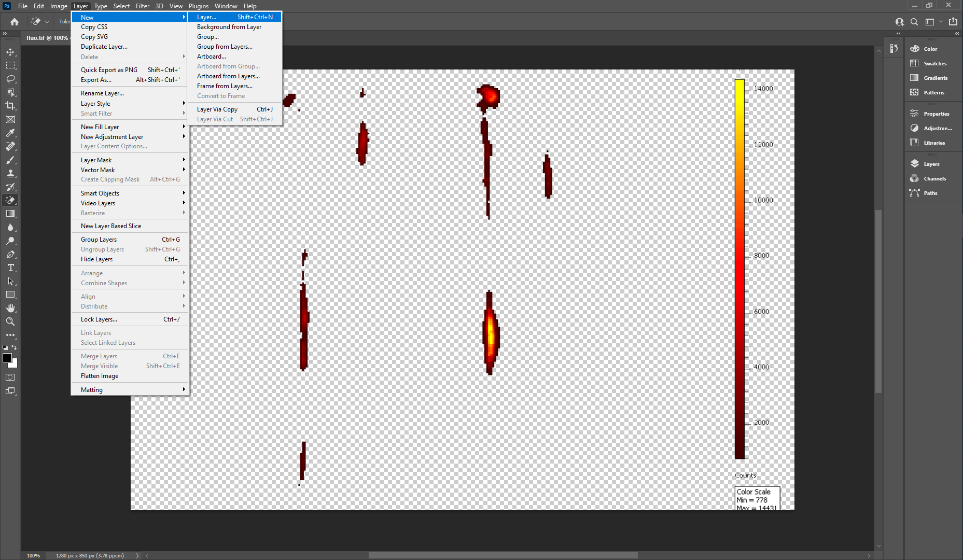The height and width of the screenshot is (560, 963).
Task: Click Flatten Image
Action: (100, 376)
